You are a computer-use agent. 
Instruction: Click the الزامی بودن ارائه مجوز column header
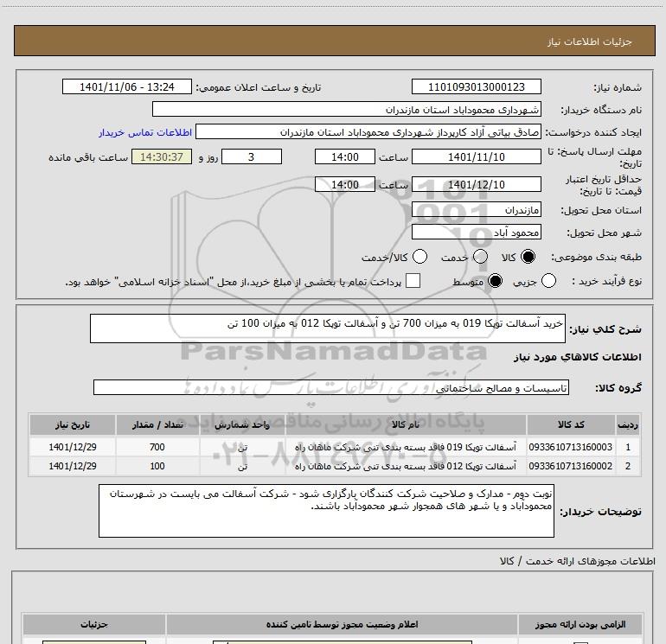coord(580,624)
